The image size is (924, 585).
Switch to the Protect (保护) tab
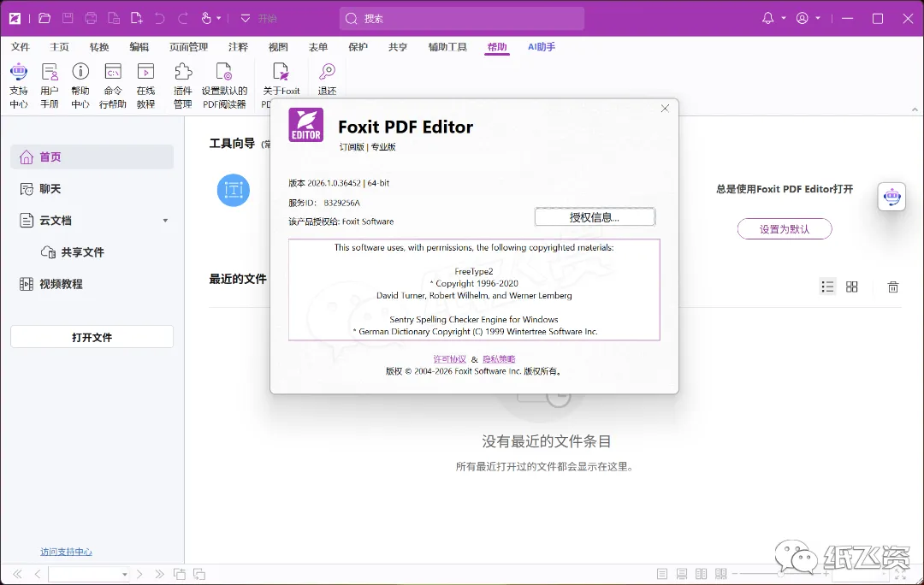point(358,47)
